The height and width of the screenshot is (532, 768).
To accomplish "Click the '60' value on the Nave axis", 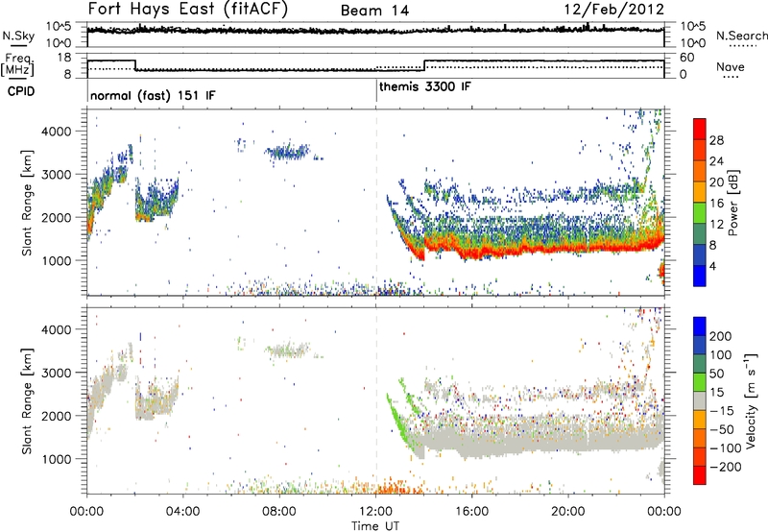I will tap(687, 58).
